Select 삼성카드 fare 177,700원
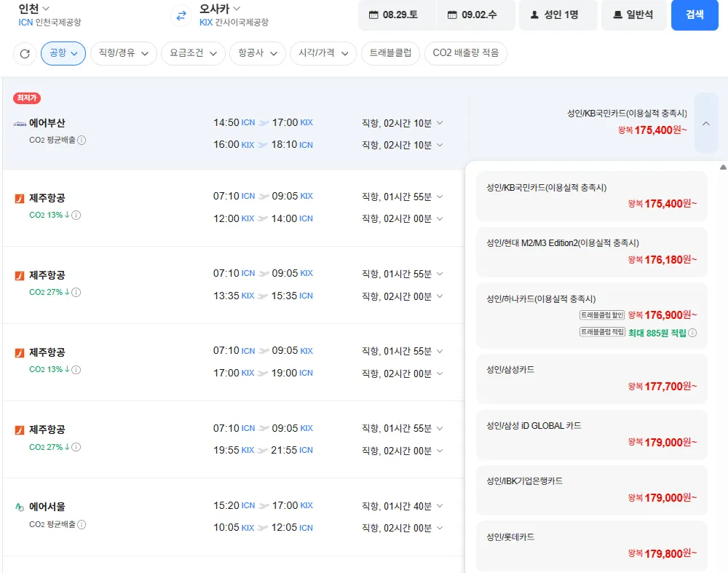Viewport: 728px width, 573px height. [x=591, y=379]
